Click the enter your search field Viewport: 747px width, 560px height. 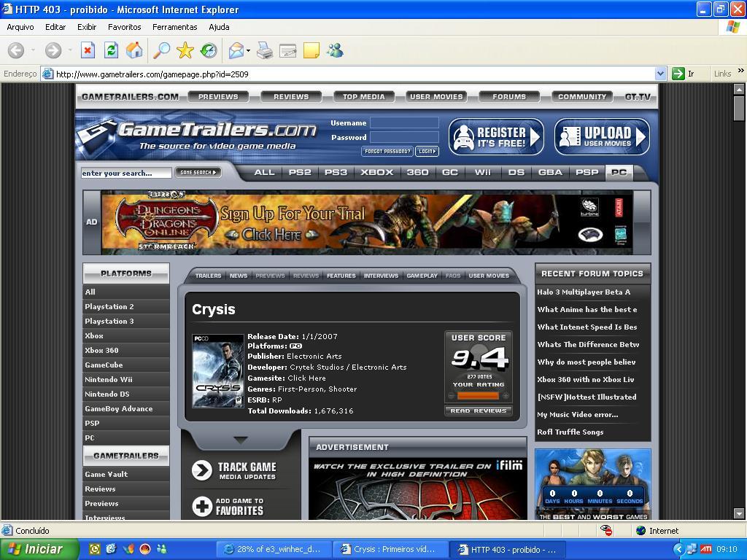[x=125, y=173]
